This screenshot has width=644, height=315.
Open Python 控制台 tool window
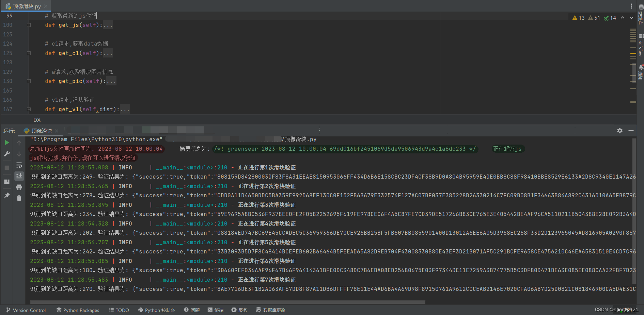pyautogui.click(x=156, y=310)
